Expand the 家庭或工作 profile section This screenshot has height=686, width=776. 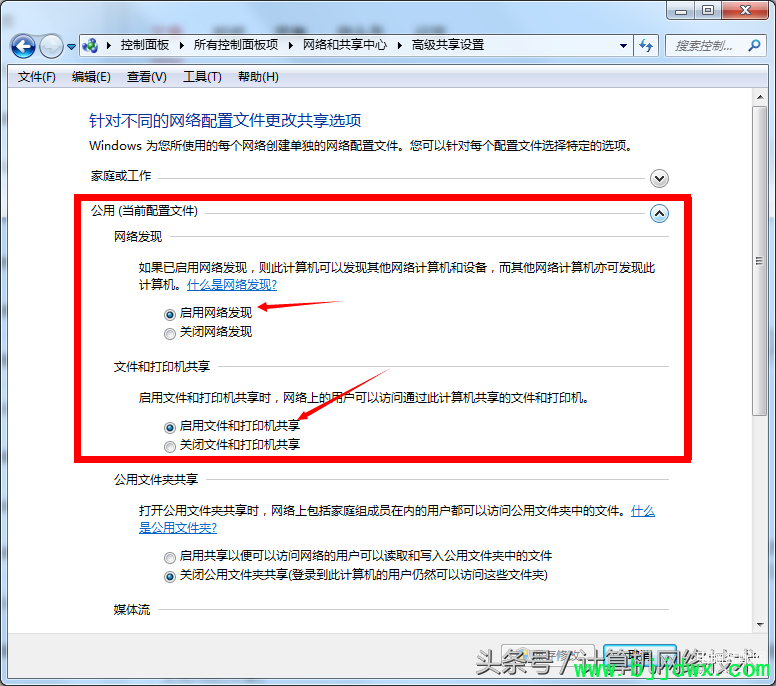[x=659, y=178]
